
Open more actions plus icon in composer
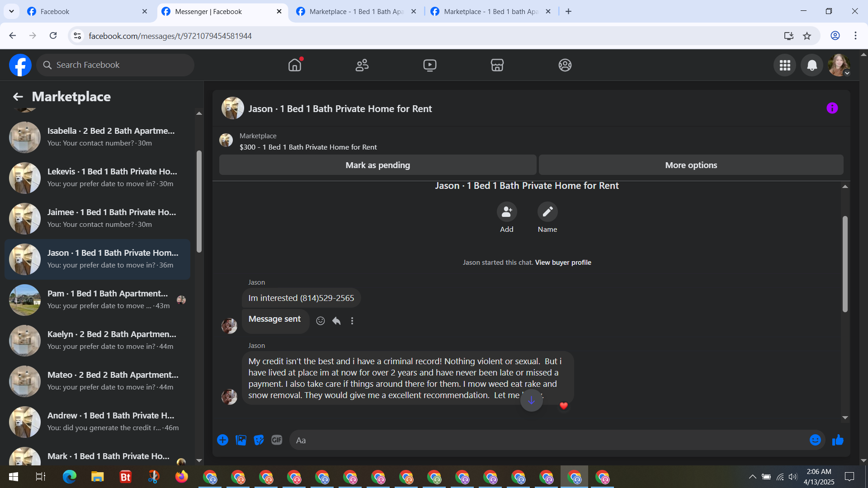pyautogui.click(x=222, y=440)
